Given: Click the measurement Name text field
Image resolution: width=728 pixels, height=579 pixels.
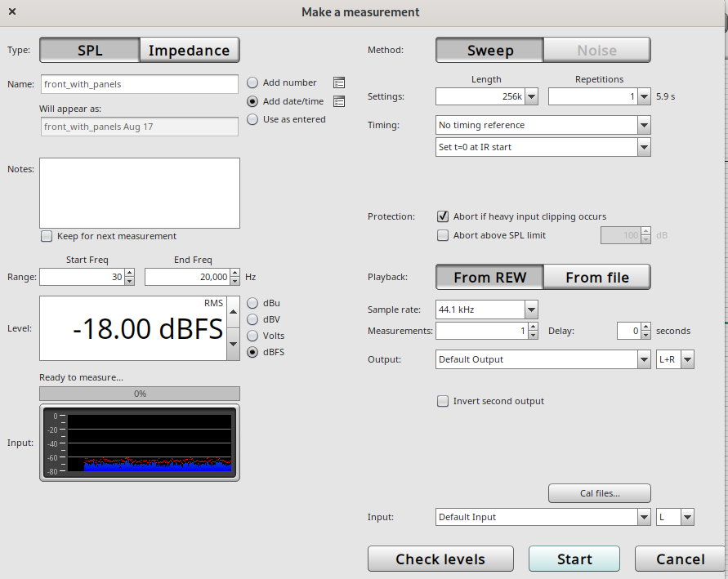Looking at the screenshot, I should pyautogui.click(x=140, y=83).
